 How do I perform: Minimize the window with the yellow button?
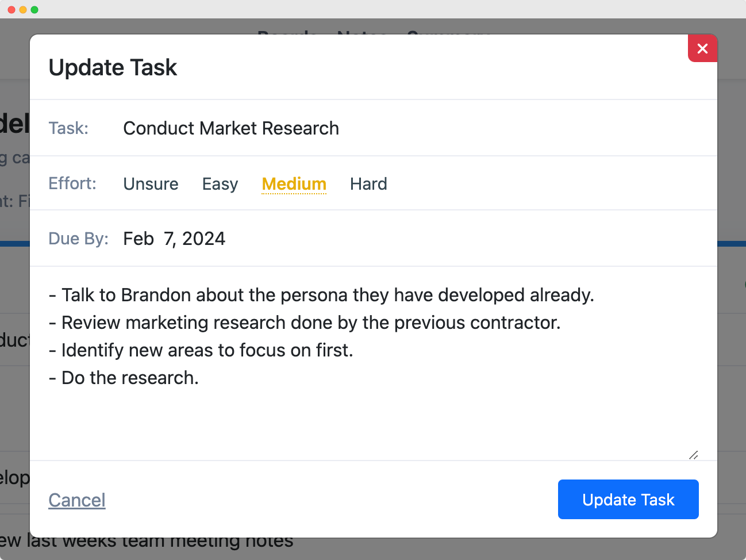23,10
